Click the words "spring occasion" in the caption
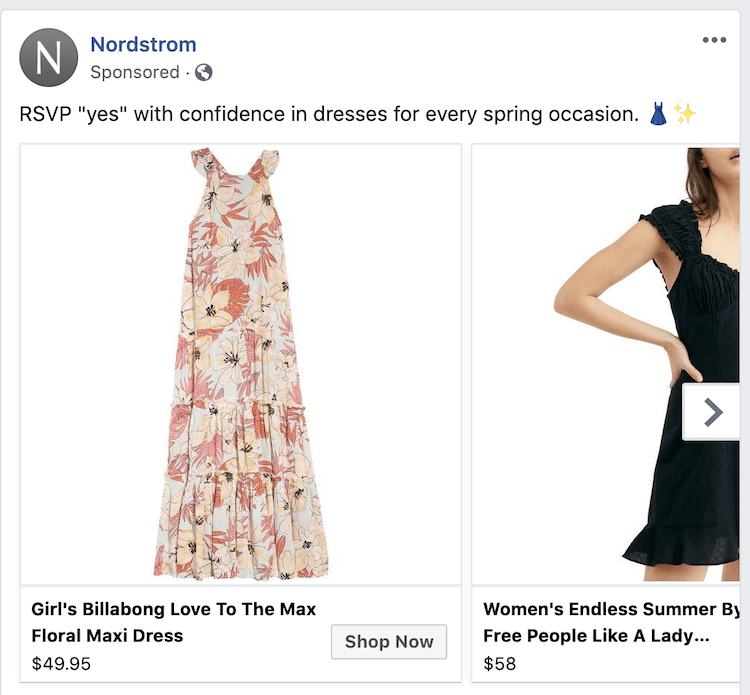The height and width of the screenshot is (695, 750). pos(561,115)
